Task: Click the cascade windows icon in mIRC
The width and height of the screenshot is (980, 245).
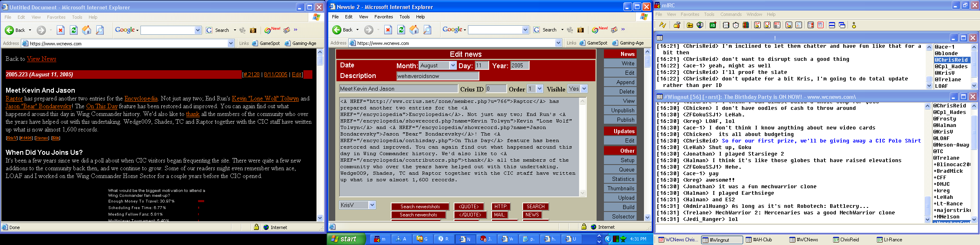Action: tap(842, 25)
